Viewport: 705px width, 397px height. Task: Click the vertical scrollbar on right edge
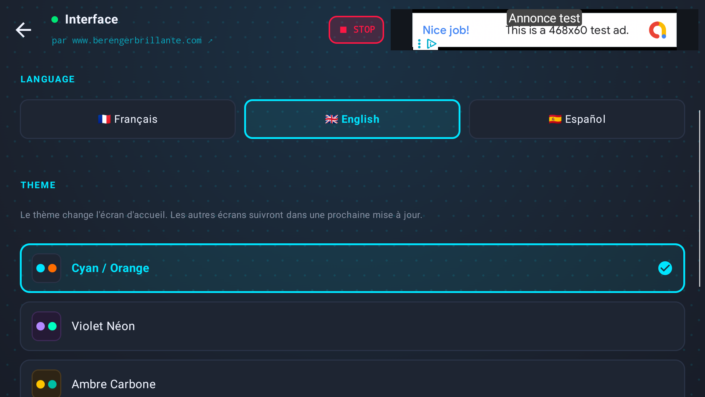[x=700, y=198]
